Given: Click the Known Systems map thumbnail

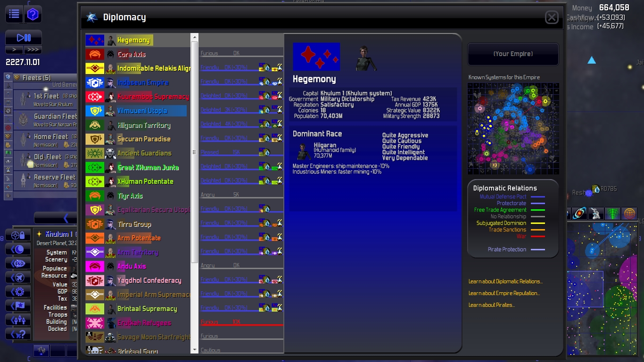Looking at the screenshot, I should 513,129.
